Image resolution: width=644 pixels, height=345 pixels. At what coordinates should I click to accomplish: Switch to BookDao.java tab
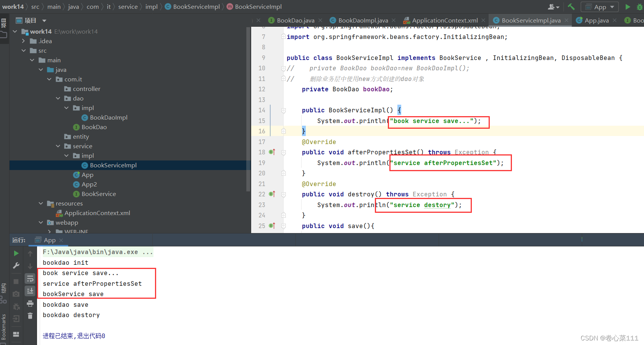point(295,20)
